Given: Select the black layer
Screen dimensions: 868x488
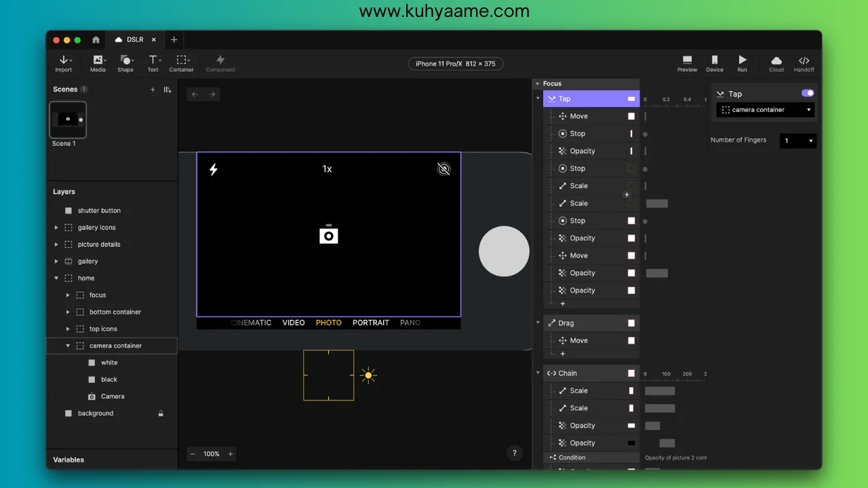Looking at the screenshot, I should coord(112,380).
